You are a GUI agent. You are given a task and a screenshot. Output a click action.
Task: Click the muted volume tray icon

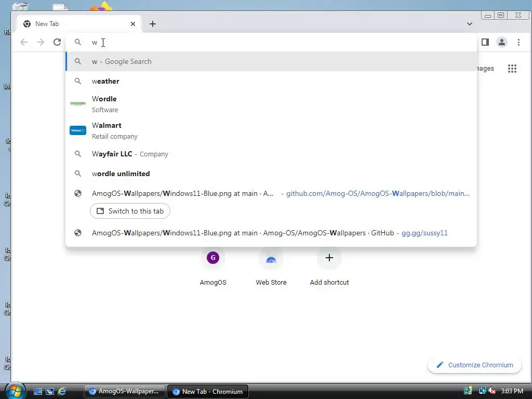point(492,391)
